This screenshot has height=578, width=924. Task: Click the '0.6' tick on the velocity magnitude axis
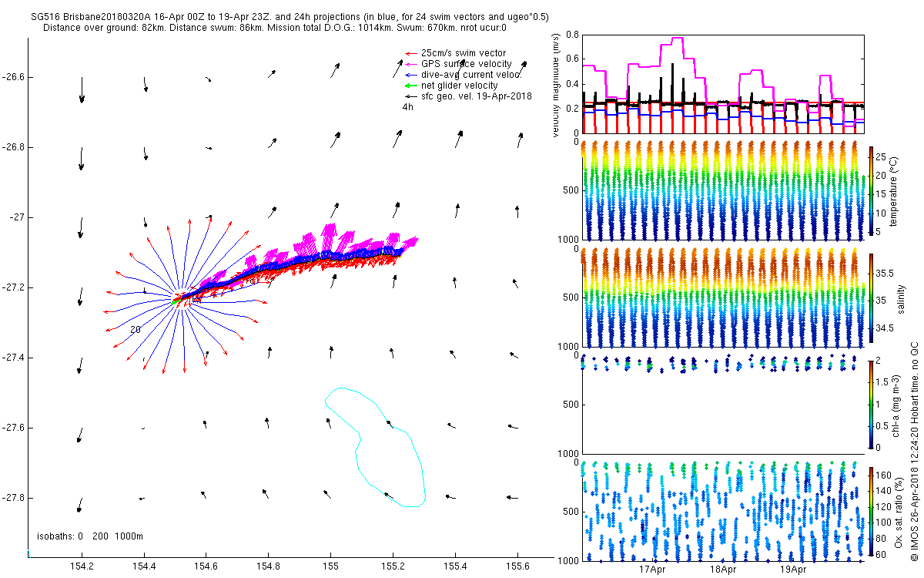[571, 59]
